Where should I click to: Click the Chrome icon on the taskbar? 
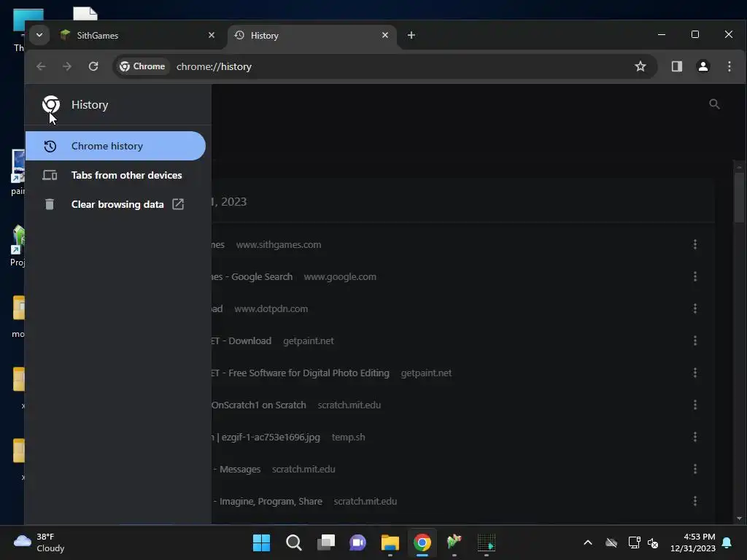click(x=422, y=542)
